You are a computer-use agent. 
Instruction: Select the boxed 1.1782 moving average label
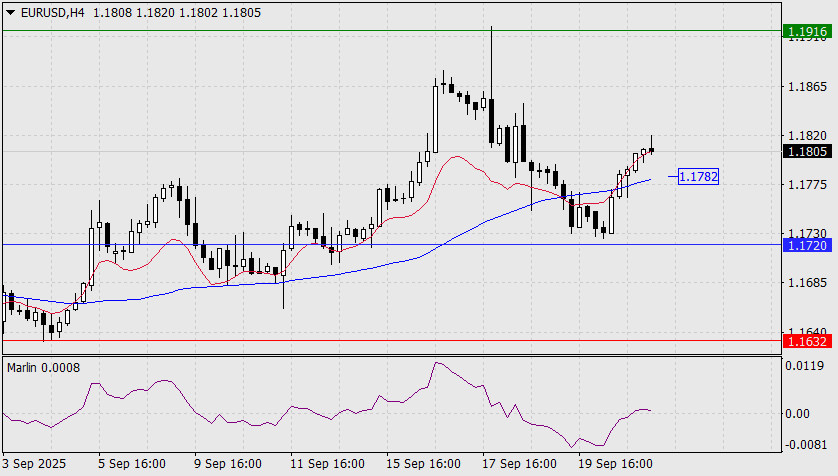tap(698, 177)
